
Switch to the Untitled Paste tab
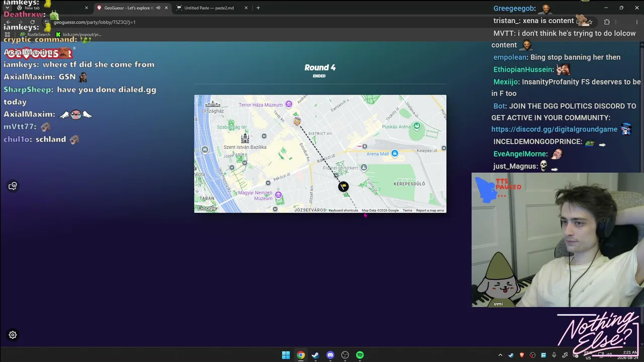[211, 8]
